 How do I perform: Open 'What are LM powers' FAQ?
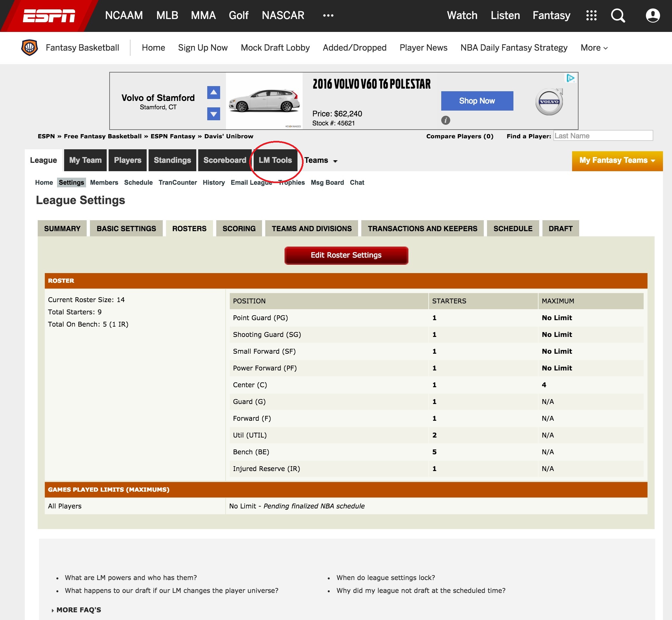(x=131, y=578)
